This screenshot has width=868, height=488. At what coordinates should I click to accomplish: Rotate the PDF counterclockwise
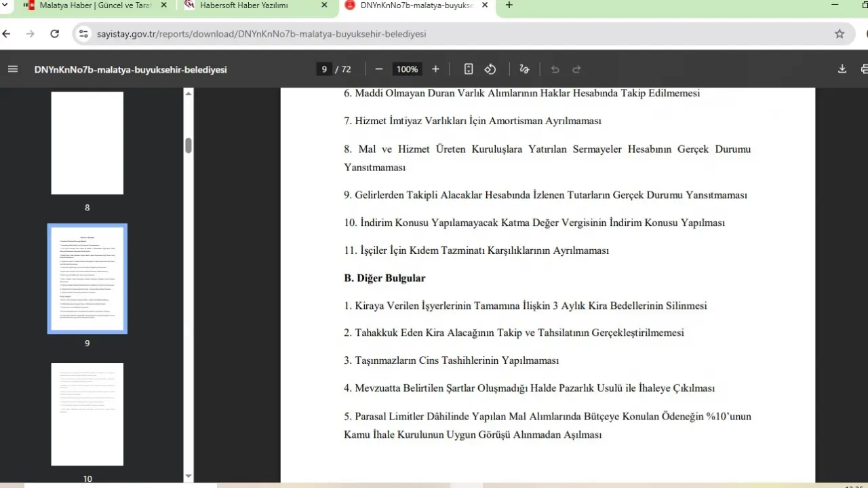[x=490, y=69]
